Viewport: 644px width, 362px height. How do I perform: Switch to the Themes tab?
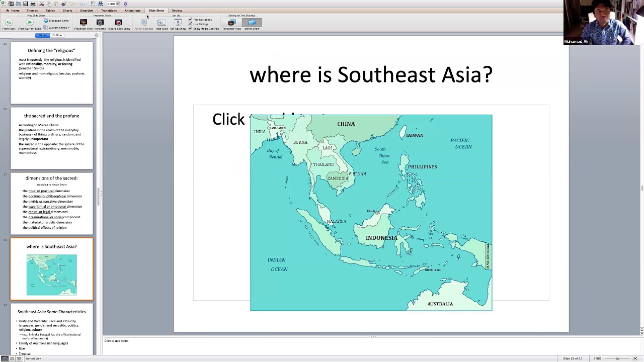tap(32, 11)
